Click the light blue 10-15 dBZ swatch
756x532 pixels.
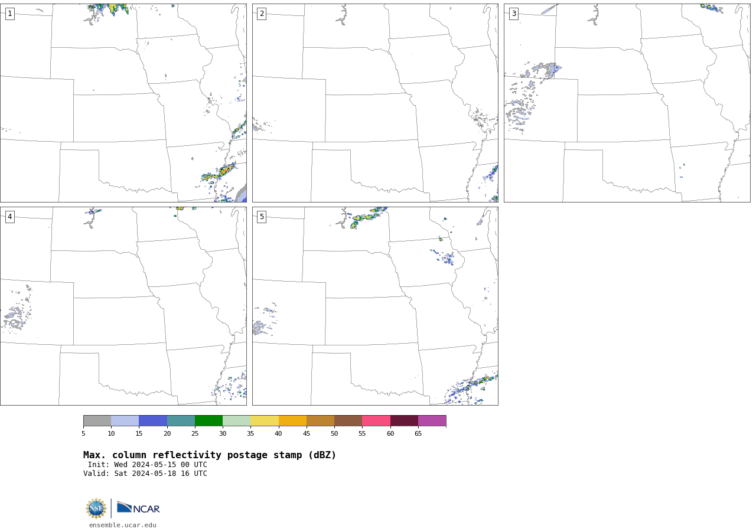125,420
